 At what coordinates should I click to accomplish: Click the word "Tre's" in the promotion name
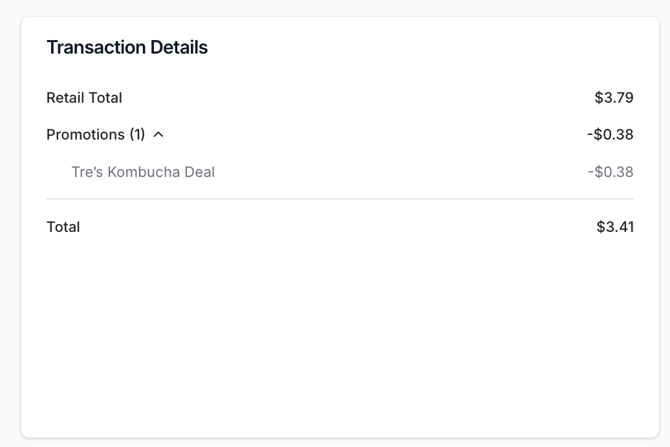point(87,172)
